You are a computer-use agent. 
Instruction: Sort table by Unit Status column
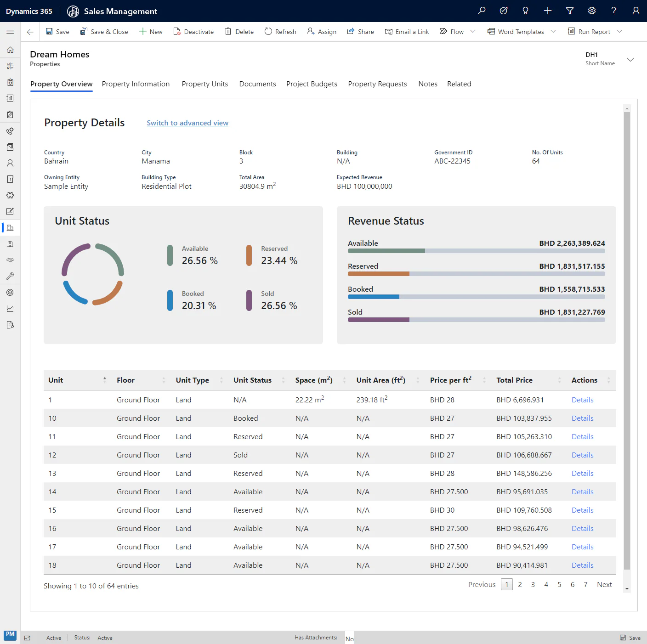259,380
